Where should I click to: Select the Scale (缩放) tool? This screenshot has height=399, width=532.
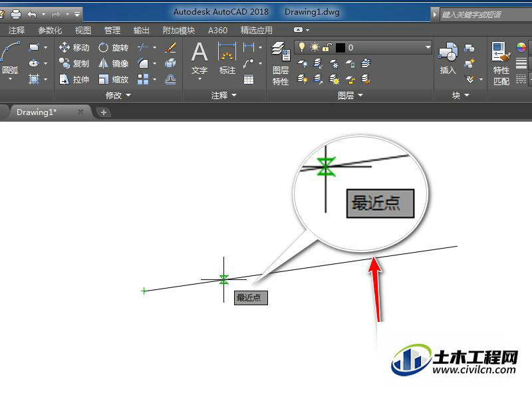point(113,79)
